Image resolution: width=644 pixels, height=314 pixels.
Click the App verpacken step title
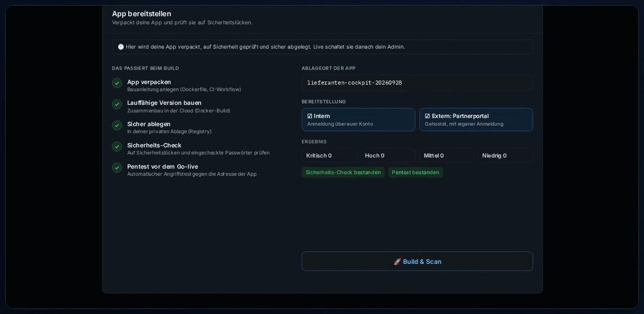(x=149, y=82)
